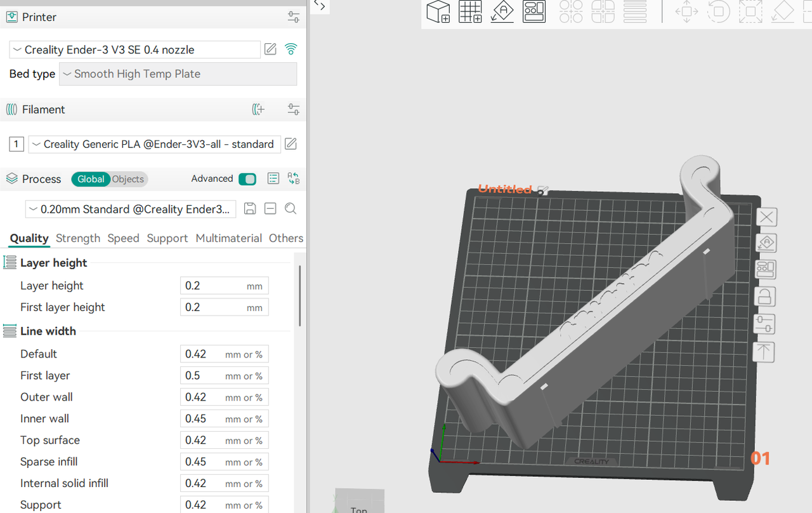Click the minus icon beside process preset

click(270, 209)
